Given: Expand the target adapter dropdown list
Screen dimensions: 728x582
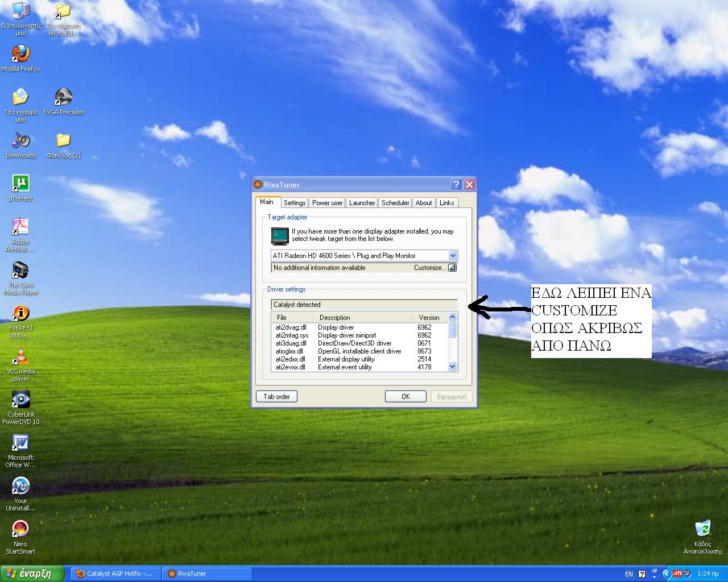Looking at the screenshot, I should [453, 256].
